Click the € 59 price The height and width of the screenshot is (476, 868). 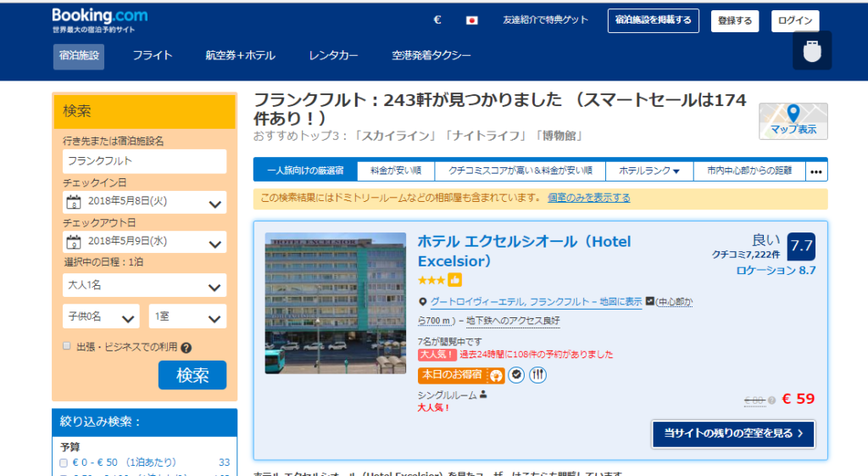click(x=798, y=399)
